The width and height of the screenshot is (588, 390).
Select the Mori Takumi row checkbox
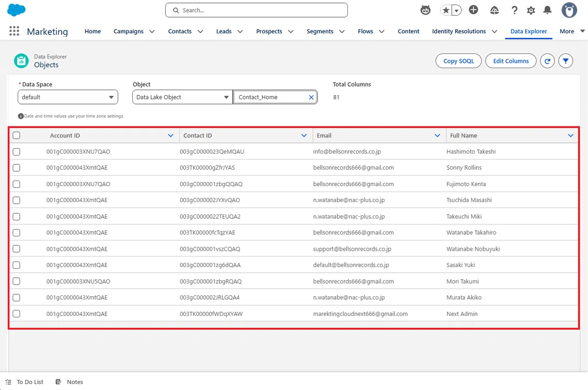click(x=16, y=281)
